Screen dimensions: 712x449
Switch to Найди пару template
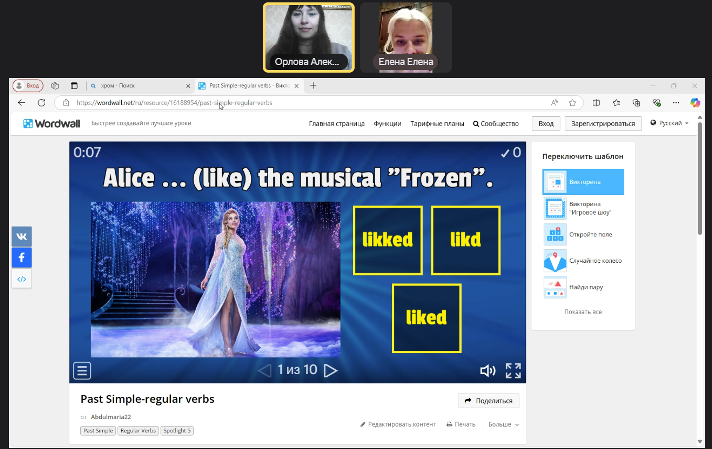[x=583, y=287]
